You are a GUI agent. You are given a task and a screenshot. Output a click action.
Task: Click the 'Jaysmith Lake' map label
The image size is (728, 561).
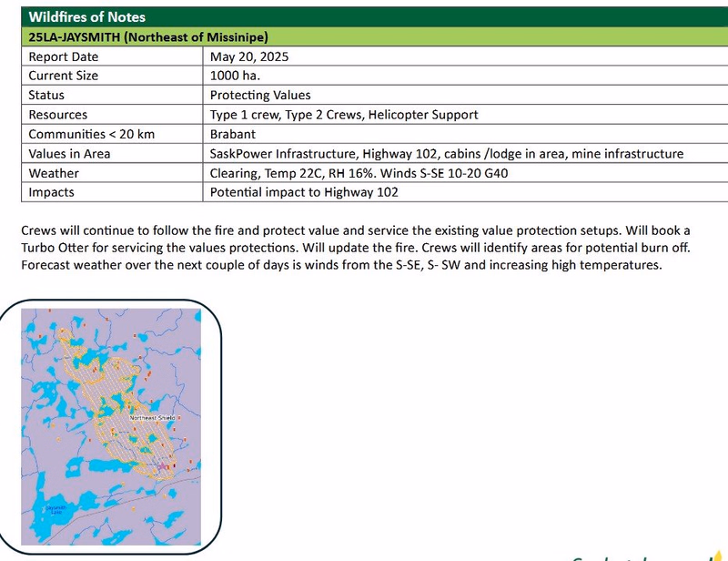tap(56, 510)
